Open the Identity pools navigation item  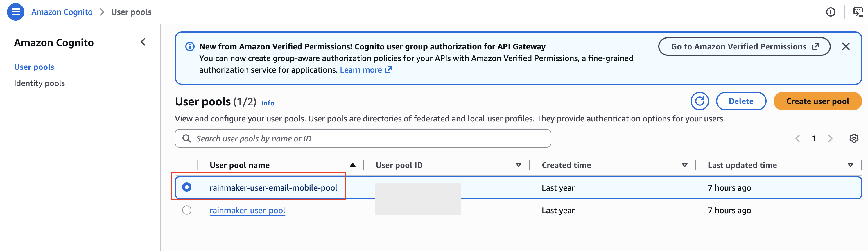[40, 83]
